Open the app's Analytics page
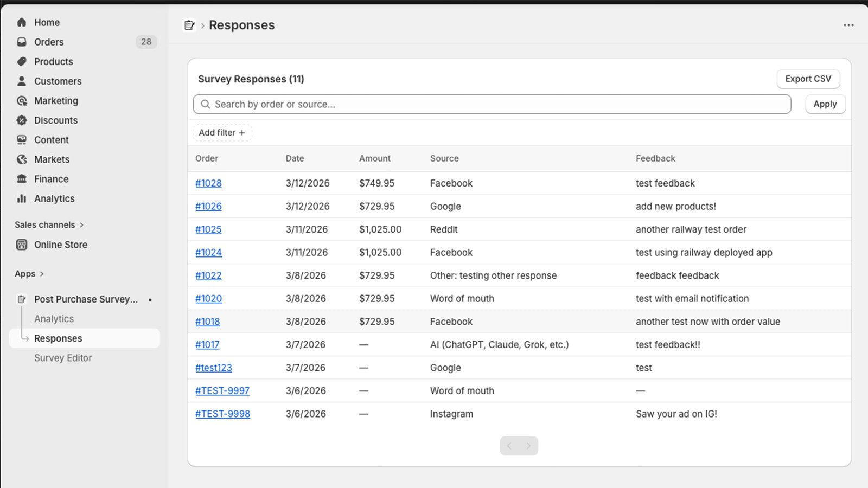 pyautogui.click(x=54, y=318)
